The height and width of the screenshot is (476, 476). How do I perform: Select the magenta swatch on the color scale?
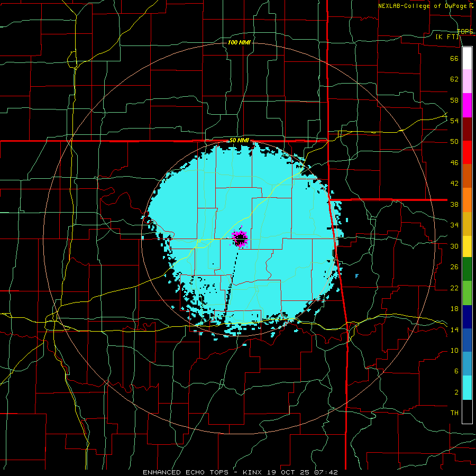pos(467,105)
